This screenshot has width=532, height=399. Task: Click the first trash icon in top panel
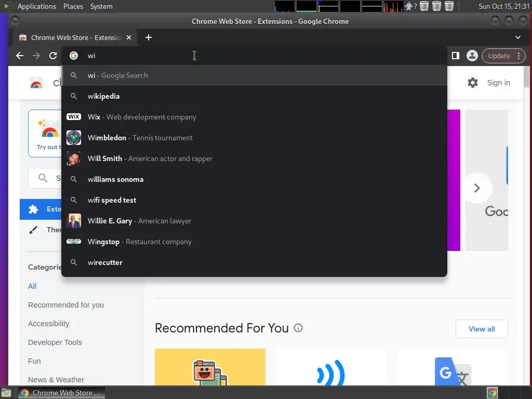[424, 6]
